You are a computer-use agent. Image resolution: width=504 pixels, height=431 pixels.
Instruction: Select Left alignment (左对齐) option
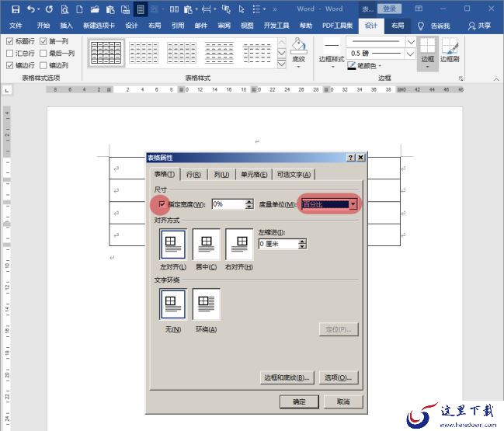(x=173, y=245)
